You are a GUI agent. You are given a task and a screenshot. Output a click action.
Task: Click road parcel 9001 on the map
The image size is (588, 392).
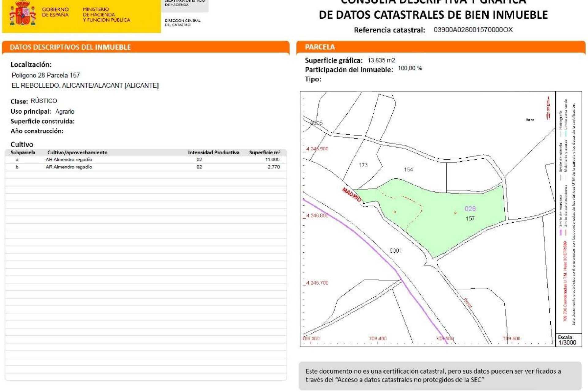coord(395,251)
